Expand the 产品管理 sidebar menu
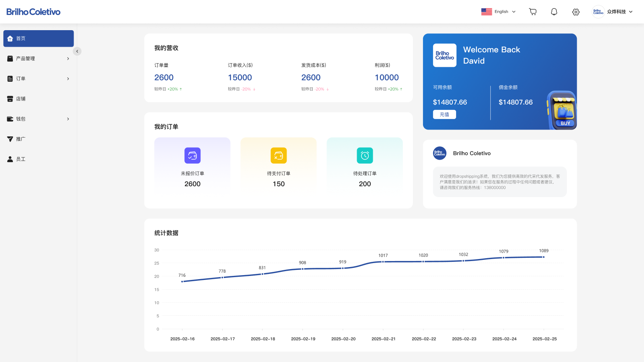Image resolution: width=644 pixels, height=362 pixels. tap(68, 58)
